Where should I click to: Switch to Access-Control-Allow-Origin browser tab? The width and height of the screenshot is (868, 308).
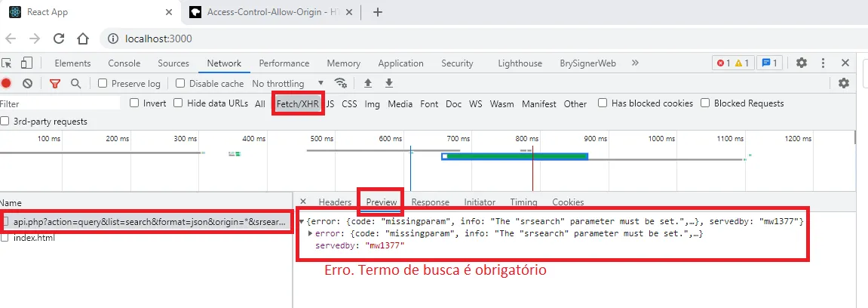pyautogui.click(x=271, y=12)
